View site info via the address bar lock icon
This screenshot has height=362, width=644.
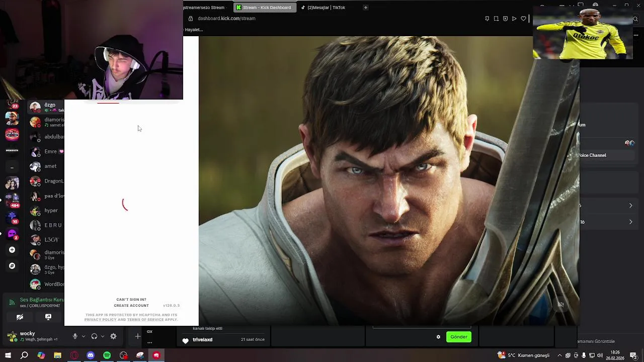pos(191,19)
